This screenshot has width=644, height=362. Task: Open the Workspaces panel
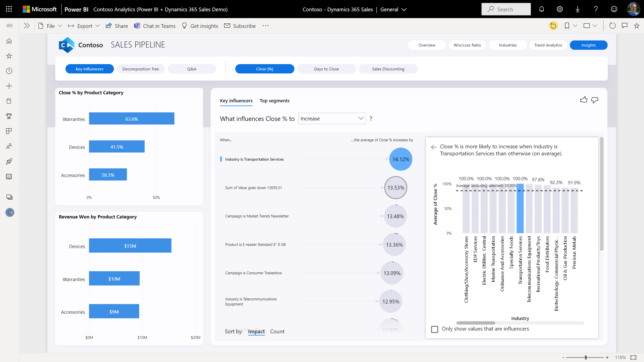point(9,197)
